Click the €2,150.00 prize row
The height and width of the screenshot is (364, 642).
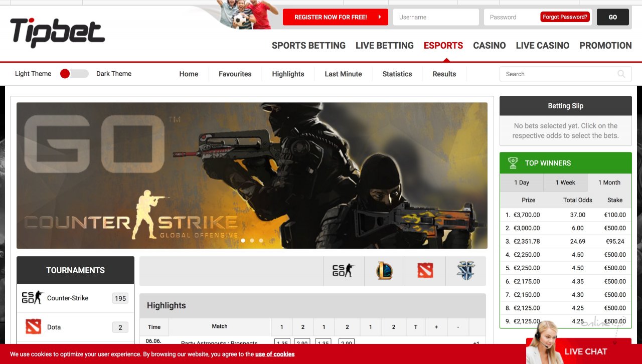[x=566, y=295]
